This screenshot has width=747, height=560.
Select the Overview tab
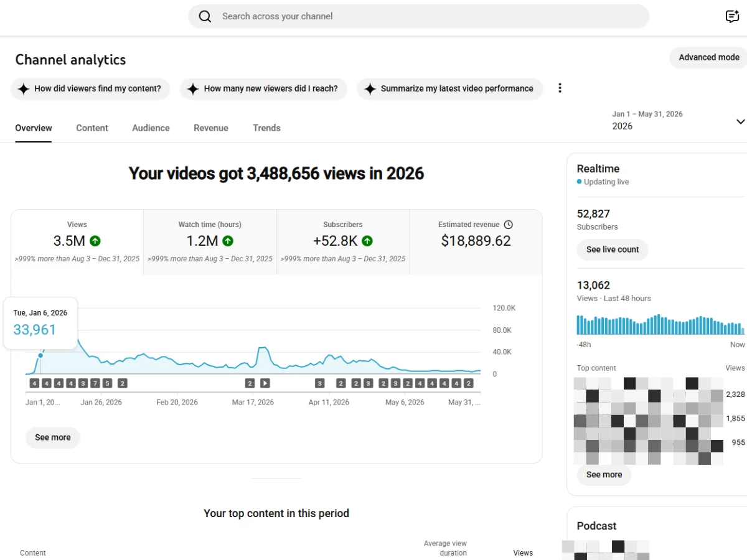coord(34,128)
